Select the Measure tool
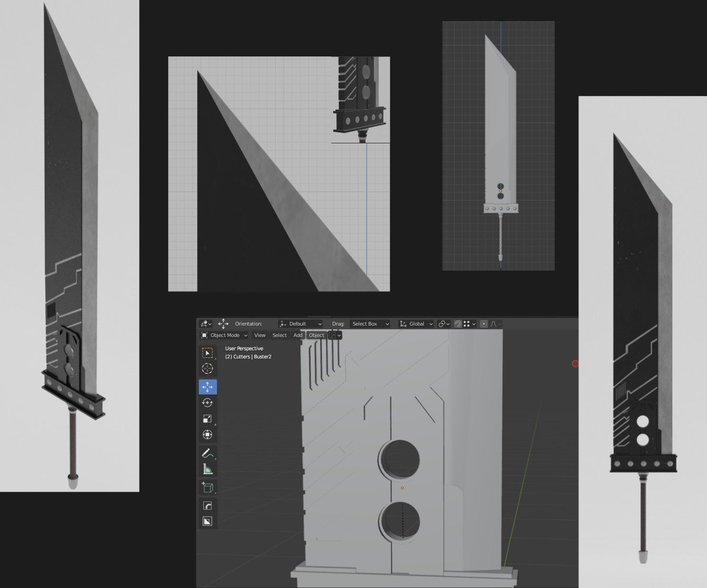Image resolution: width=707 pixels, height=588 pixels. 207,470
